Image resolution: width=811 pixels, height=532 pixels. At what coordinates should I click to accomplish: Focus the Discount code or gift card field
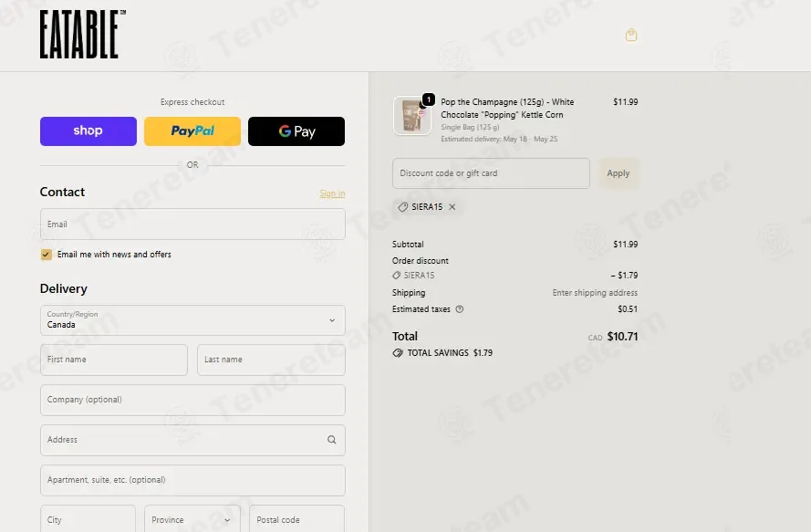tap(491, 173)
